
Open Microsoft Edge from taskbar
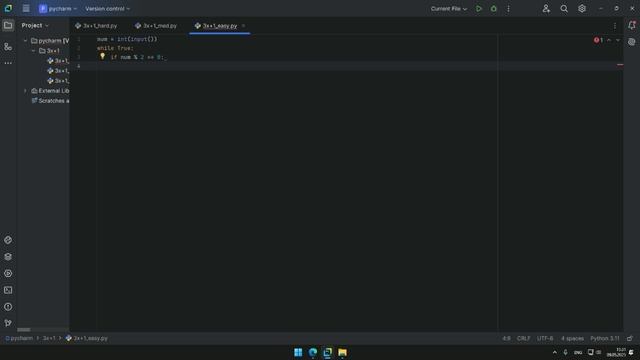(x=313, y=352)
